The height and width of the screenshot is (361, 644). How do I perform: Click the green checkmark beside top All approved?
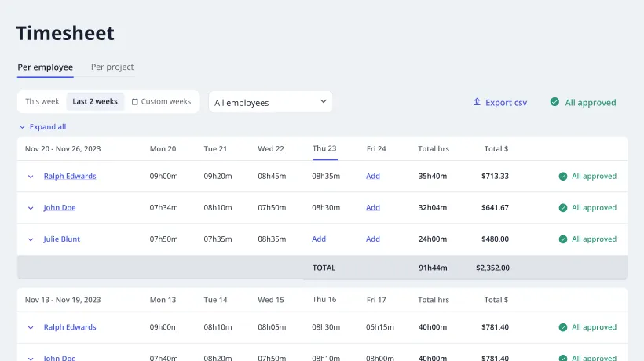click(x=554, y=102)
